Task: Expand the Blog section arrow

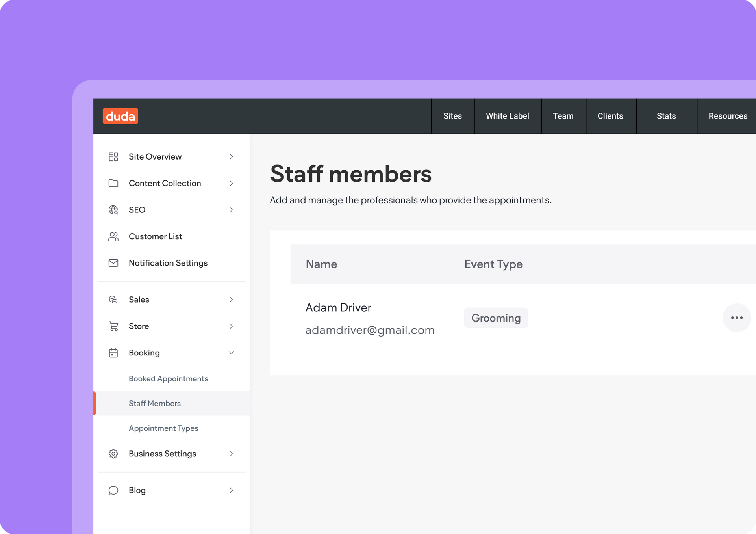Action: 231,490
